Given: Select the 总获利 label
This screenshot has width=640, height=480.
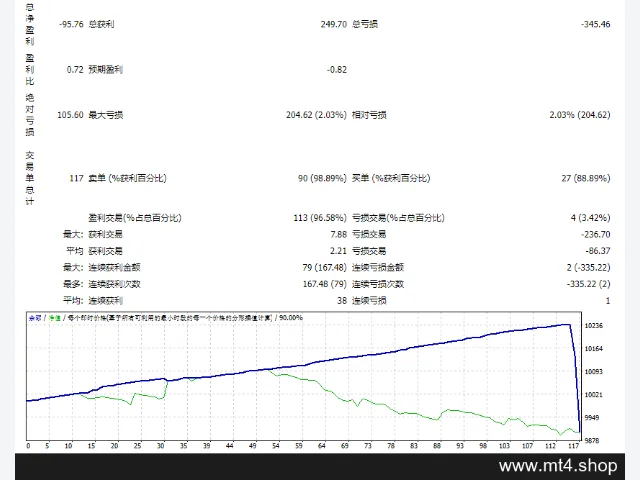Looking at the screenshot, I should tap(101, 24).
